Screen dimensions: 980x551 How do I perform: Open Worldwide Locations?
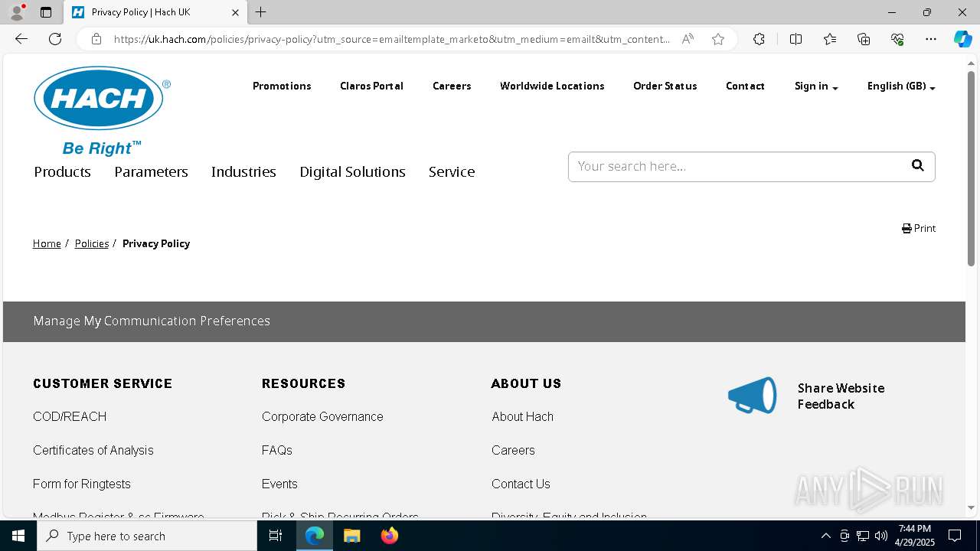pyautogui.click(x=552, y=86)
